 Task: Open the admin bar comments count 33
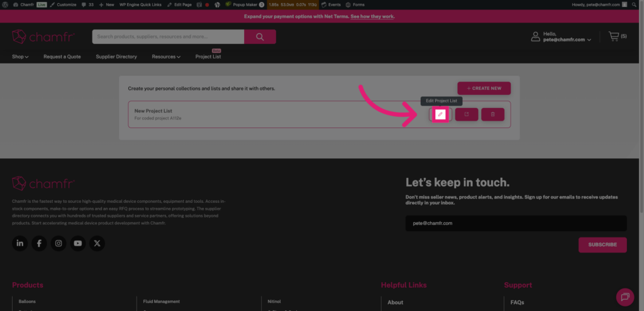[x=88, y=4]
